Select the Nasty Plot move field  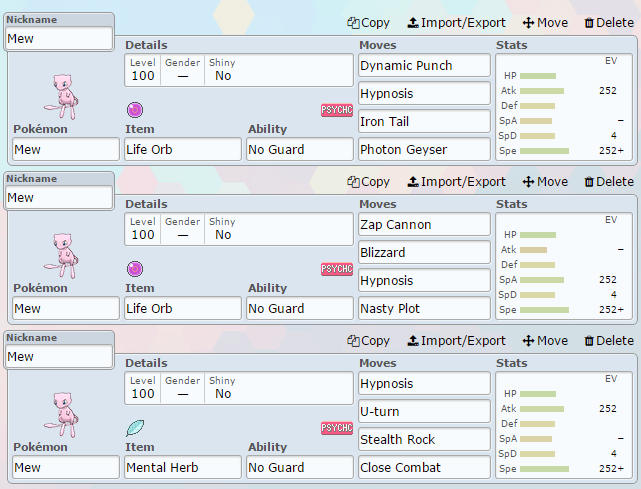[424, 308]
